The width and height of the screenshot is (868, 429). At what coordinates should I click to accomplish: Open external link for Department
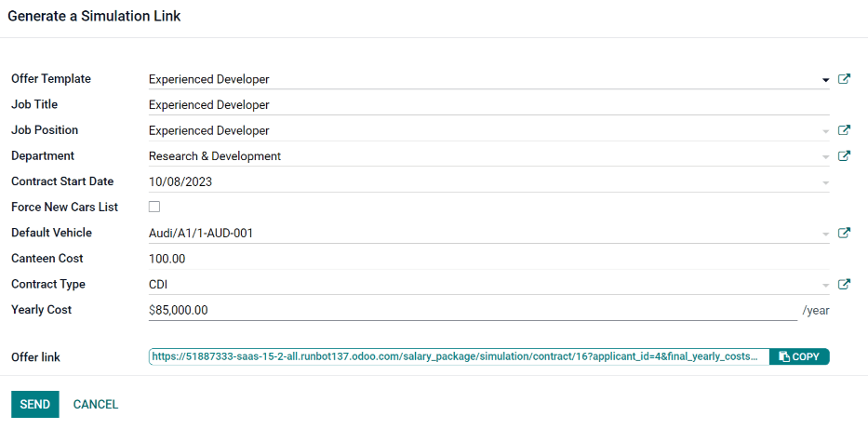coord(844,156)
